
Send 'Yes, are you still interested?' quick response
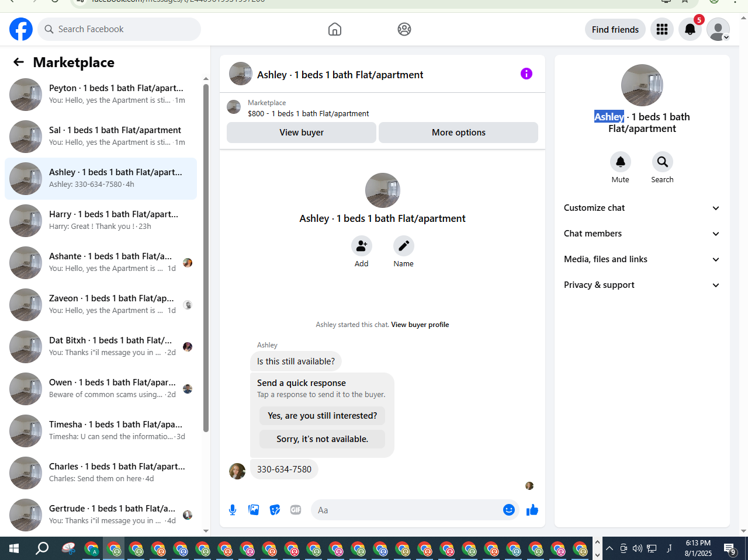click(323, 416)
